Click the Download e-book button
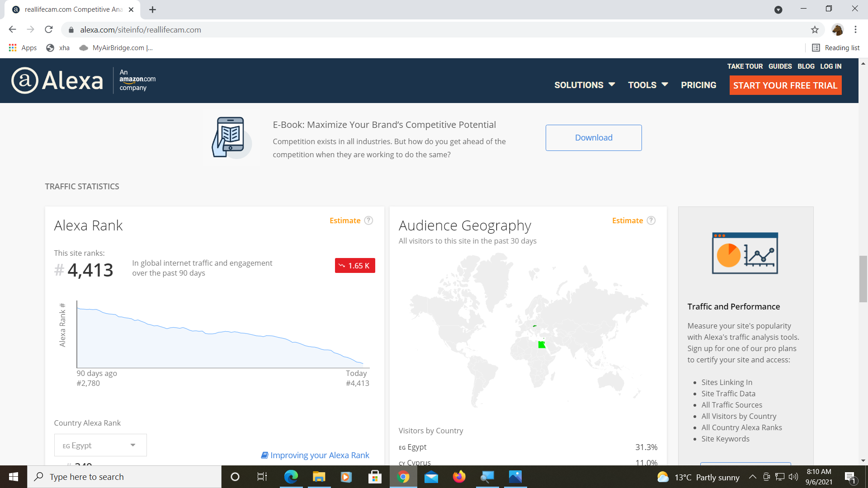This screenshot has width=868, height=488. point(593,138)
